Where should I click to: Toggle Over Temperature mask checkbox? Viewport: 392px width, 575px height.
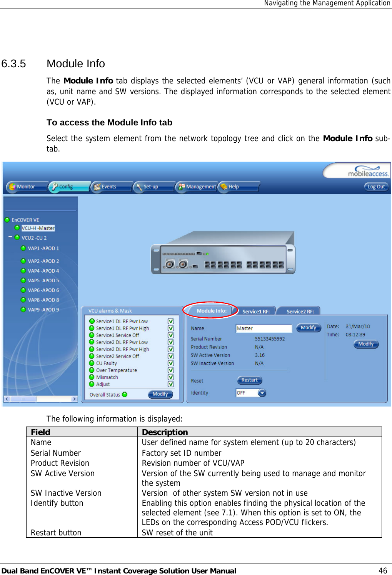coord(171,370)
